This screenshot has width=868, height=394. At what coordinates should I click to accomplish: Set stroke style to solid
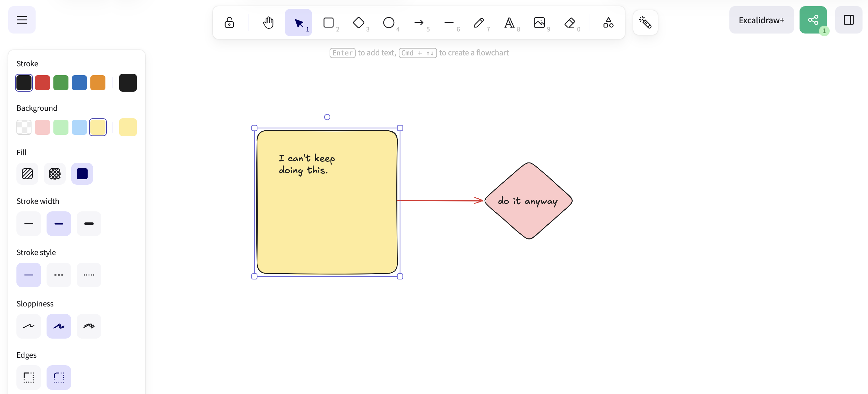(29, 275)
